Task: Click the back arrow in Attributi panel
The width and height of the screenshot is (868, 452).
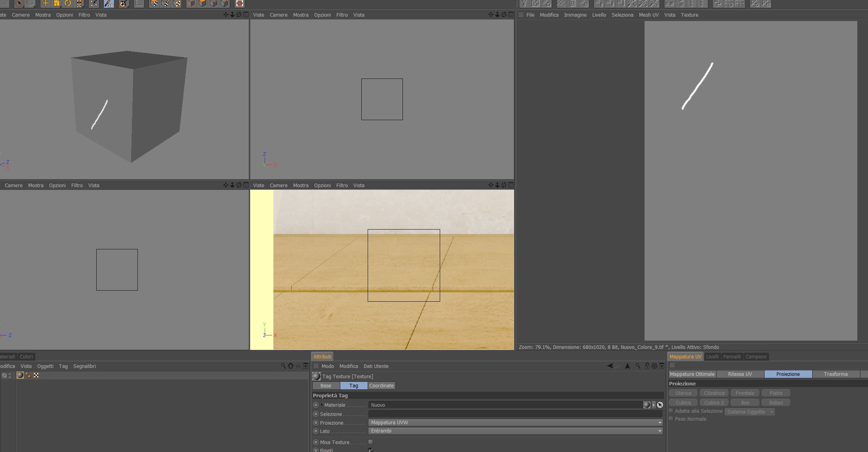Action: point(610,366)
